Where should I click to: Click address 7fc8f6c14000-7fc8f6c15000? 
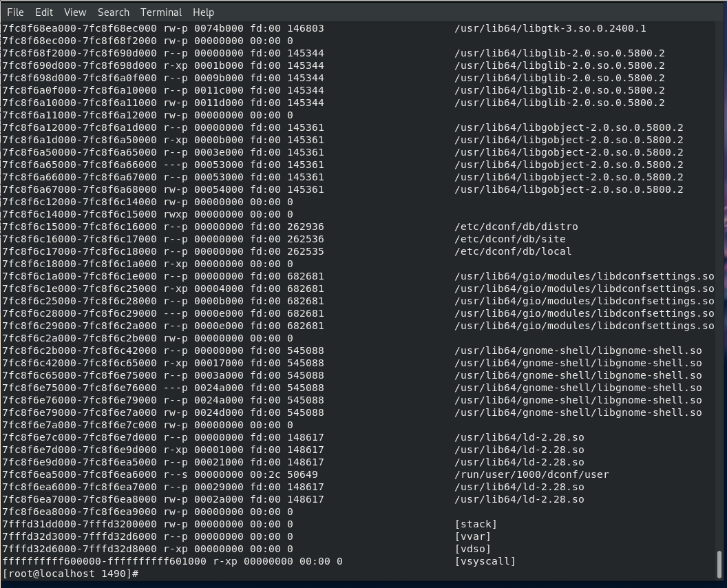[x=79, y=214]
